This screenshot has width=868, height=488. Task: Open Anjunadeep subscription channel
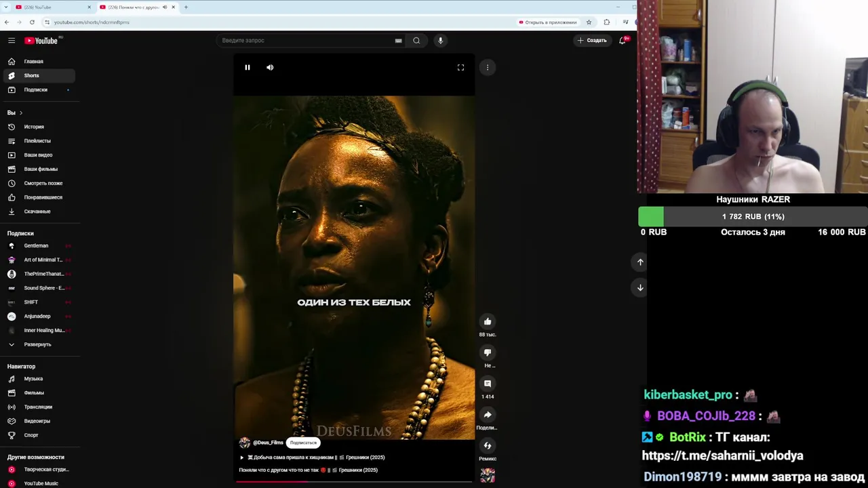coord(39,317)
